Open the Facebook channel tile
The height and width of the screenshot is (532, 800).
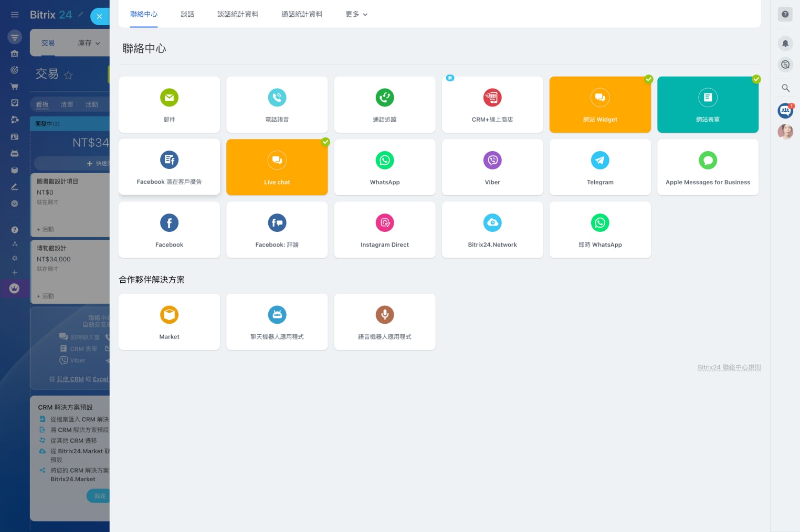(169, 230)
